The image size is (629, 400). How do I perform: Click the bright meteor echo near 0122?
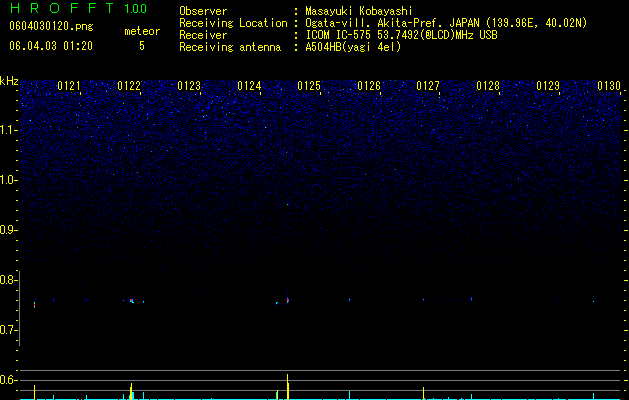point(131,301)
